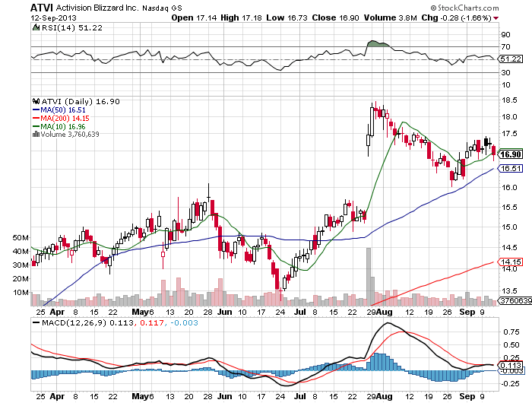Click Activision Blizzard Inc. company name
The image size is (532, 403).
coord(97,8)
